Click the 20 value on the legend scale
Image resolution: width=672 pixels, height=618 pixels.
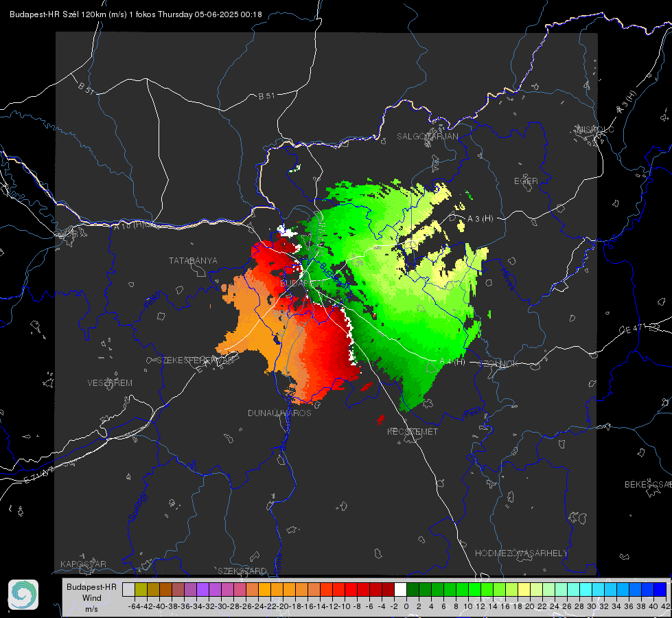click(530, 606)
